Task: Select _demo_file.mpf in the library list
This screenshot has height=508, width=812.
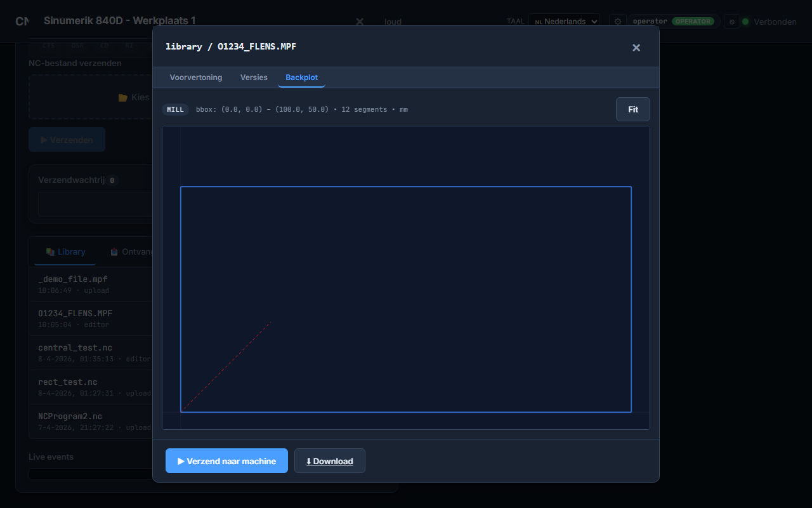Action: [91, 284]
